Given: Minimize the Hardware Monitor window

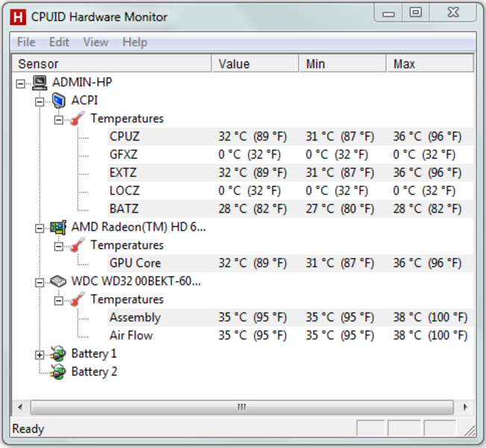Looking at the screenshot, I should click(x=388, y=13).
